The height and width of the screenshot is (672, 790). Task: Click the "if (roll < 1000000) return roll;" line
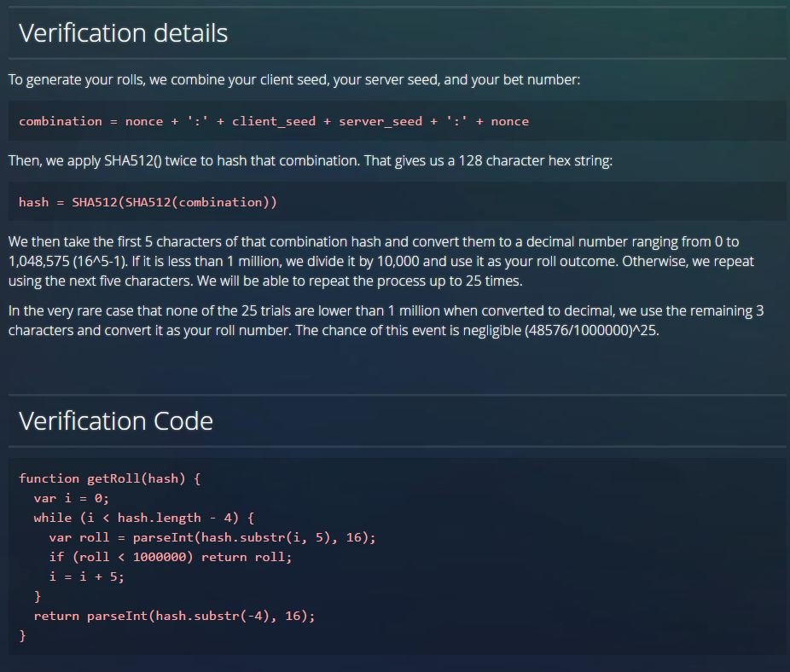point(170,557)
